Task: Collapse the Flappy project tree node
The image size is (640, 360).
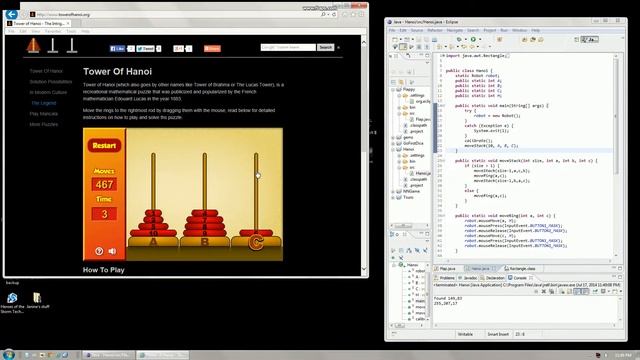Action: click(x=393, y=89)
